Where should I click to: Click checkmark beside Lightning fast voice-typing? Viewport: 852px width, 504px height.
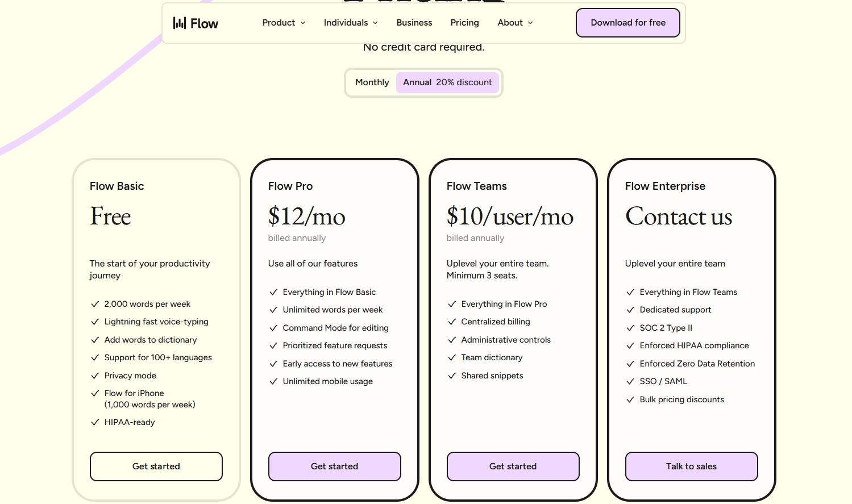pyautogui.click(x=95, y=322)
